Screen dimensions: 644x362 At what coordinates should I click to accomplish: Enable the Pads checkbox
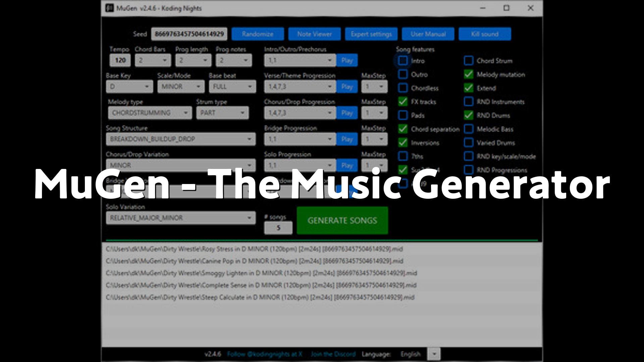coord(403,115)
